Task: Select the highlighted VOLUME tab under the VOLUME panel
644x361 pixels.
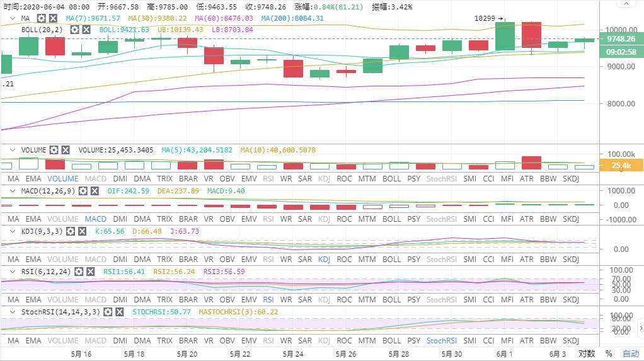Action: tap(63, 179)
